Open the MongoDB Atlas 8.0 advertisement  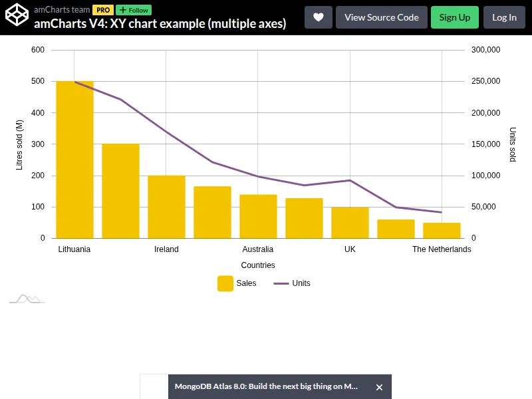pos(266,386)
